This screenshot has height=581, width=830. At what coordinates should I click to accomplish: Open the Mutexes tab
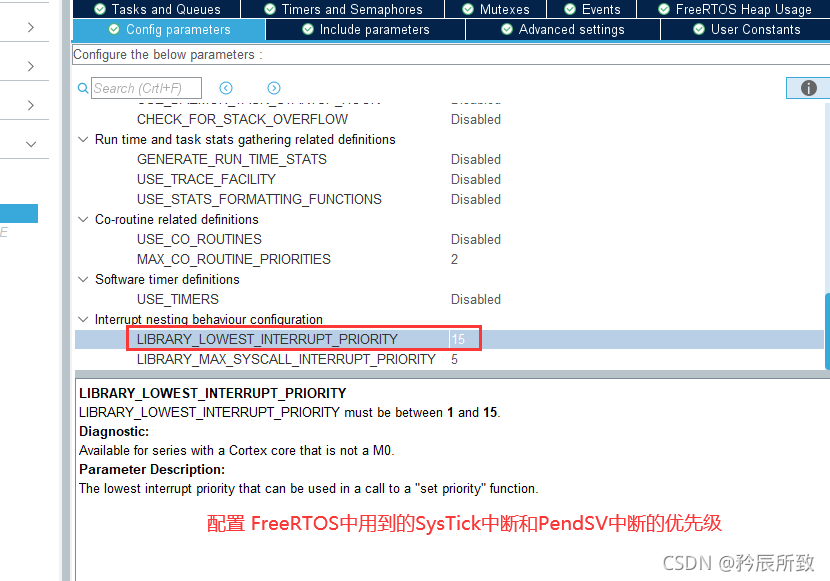coord(495,9)
